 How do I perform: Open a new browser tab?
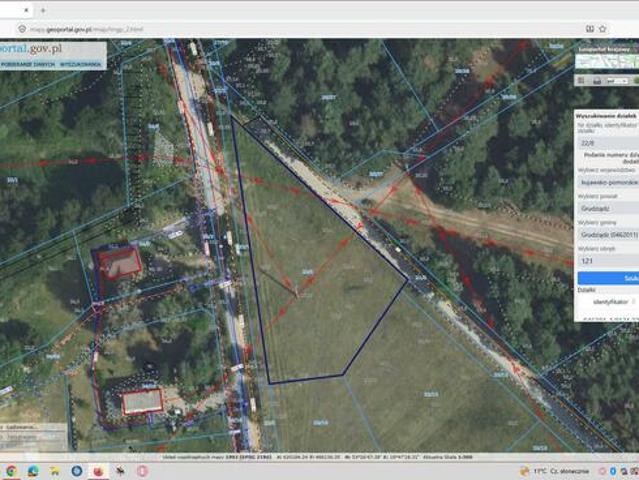[x=43, y=11]
